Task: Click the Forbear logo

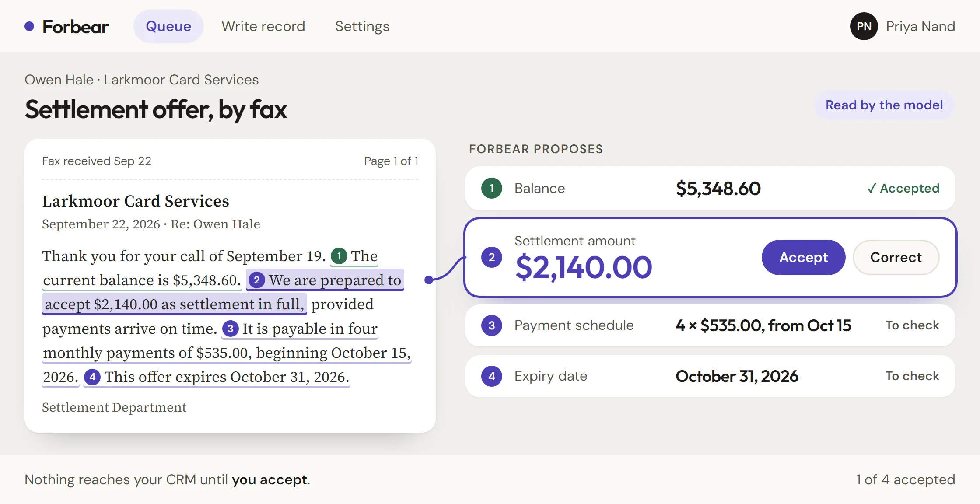Action: point(66,27)
